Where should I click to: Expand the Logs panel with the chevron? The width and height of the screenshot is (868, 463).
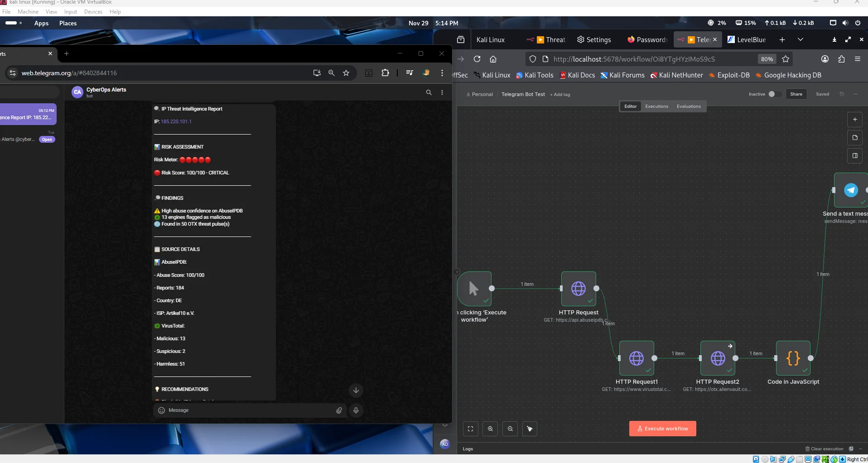pos(860,449)
